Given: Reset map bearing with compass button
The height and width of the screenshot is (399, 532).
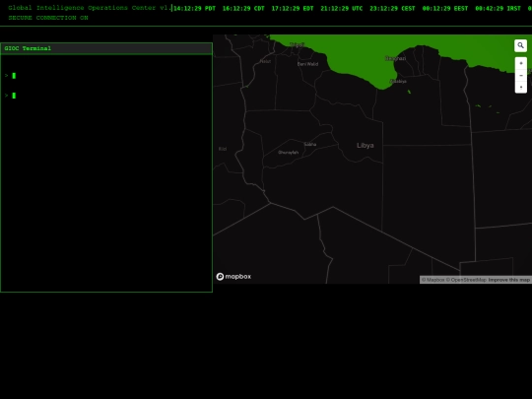Looking at the screenshot, I should pyautogui.click(x=521, y=88).
